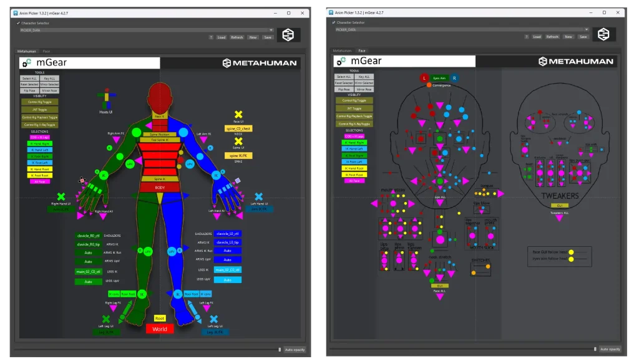Enable the Control Rig Toggle
This screenshot has height=364, width=639.
39,102
